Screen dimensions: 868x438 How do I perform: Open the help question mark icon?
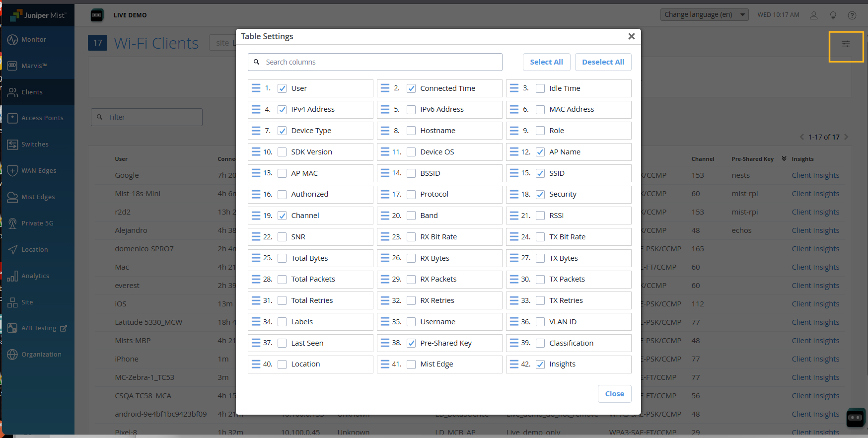[x=852, y=15]
